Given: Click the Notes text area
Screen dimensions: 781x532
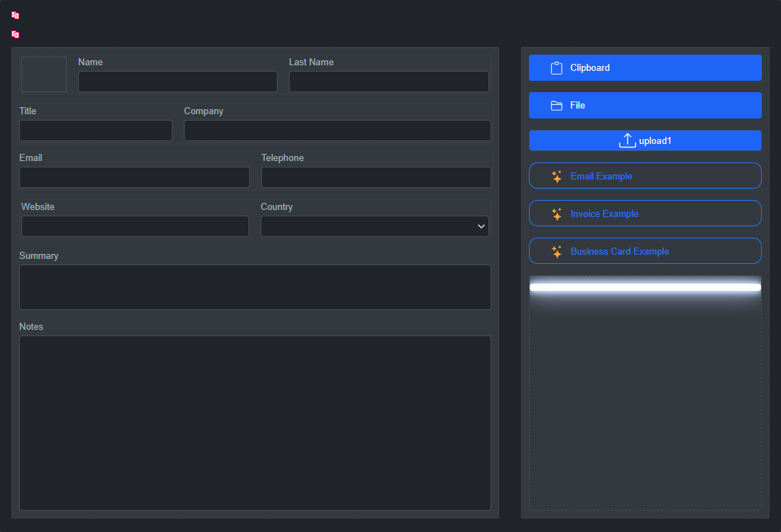Looking at the screenshot, I should pos(255,423).
